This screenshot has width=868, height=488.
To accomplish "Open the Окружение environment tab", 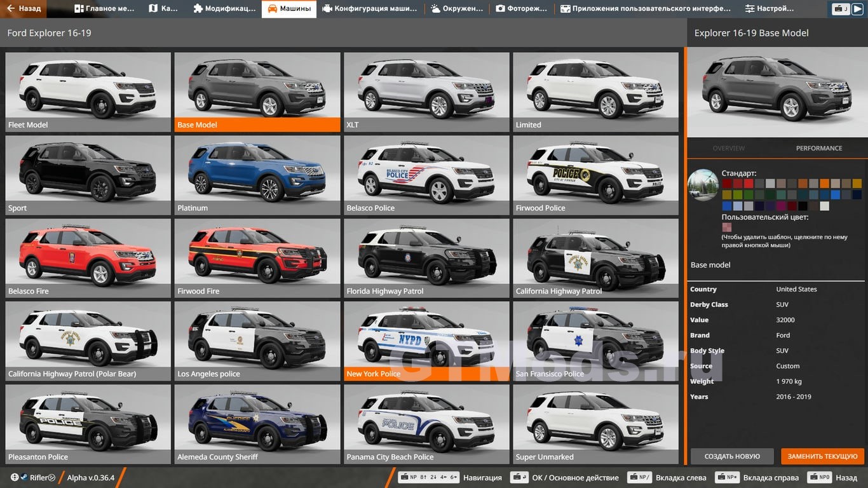I will [x=456, y=9].
